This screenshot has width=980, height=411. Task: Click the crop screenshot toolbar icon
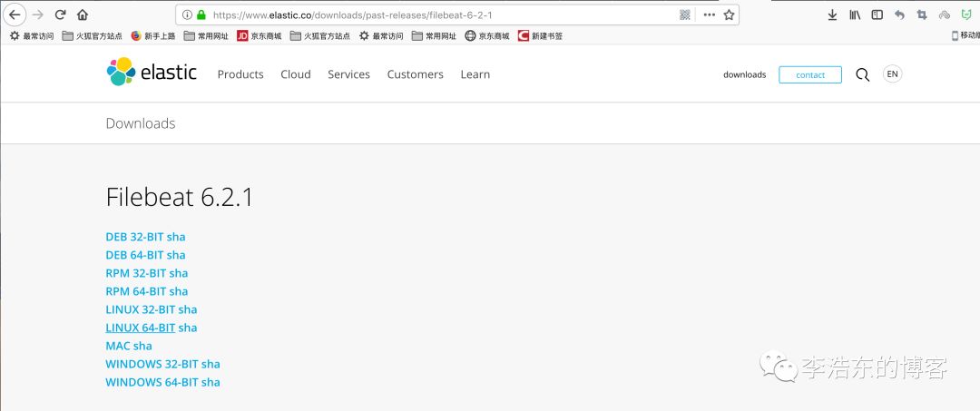pyautogui.click(x=922, y=15)
